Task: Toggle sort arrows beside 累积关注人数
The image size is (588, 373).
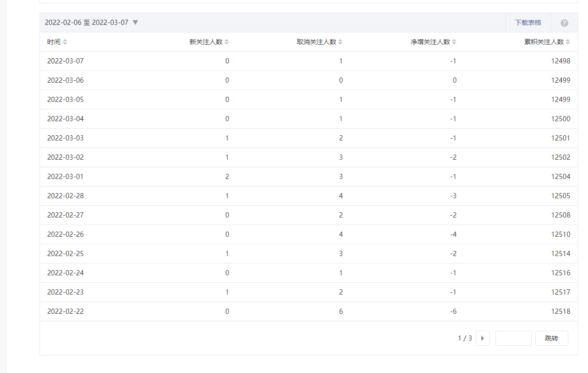Action: 568,42
